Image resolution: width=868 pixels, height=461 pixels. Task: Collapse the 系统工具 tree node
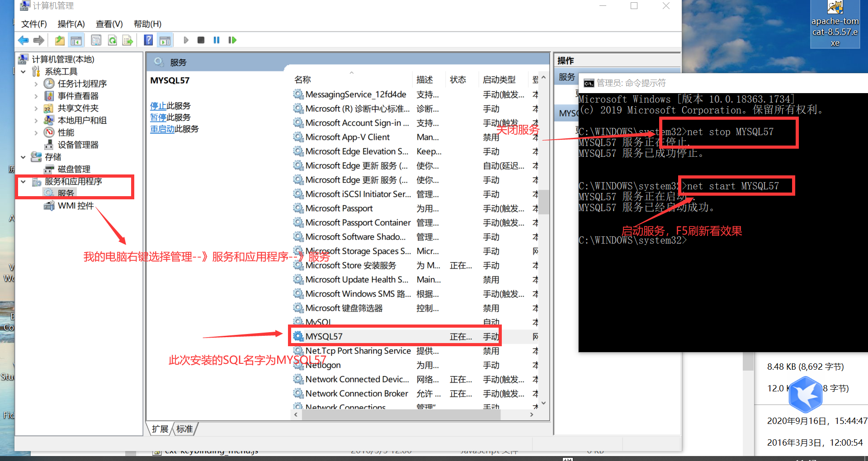pos(23,71)
